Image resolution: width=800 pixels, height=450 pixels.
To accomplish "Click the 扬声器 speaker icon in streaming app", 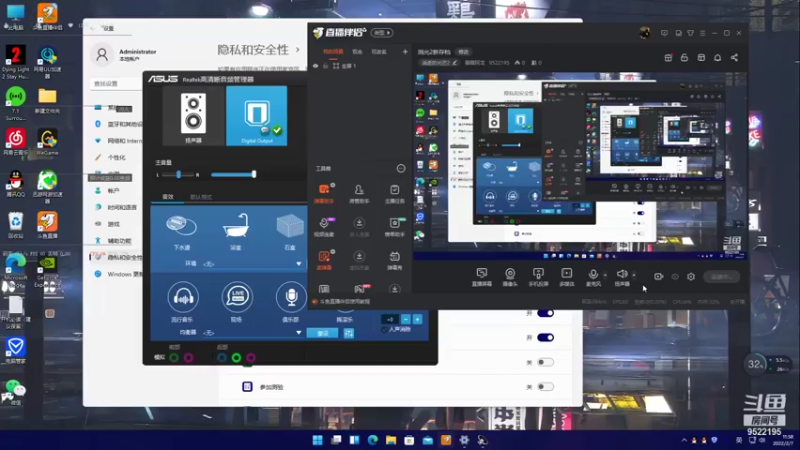I will [x=622, y=277].
